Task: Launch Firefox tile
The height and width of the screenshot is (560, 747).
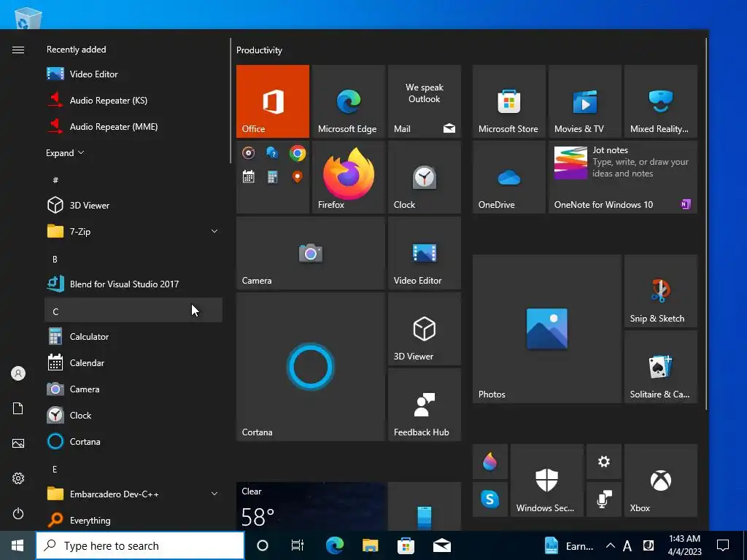Action: (348, 177)
